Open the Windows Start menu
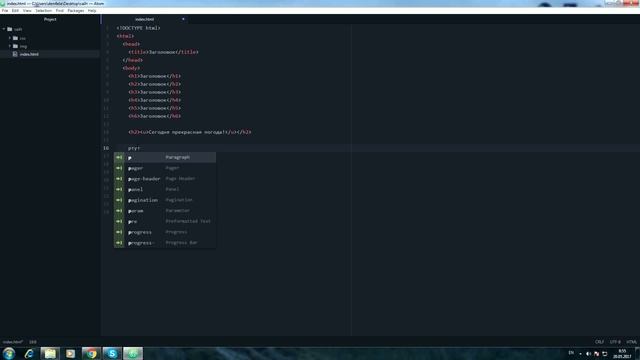Viewport: 640px width, 360px height. 9,353
